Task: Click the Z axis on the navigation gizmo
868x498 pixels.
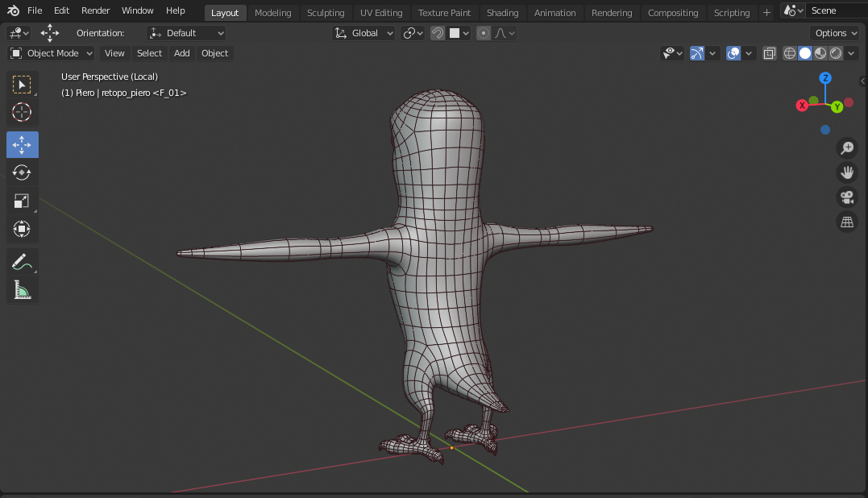Action: (x=824, y=78)
